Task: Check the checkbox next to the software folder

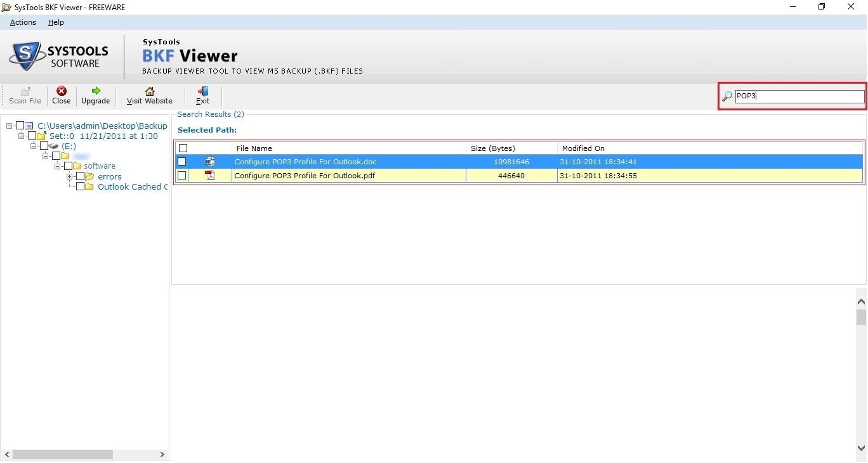Action: coord(68,166)
